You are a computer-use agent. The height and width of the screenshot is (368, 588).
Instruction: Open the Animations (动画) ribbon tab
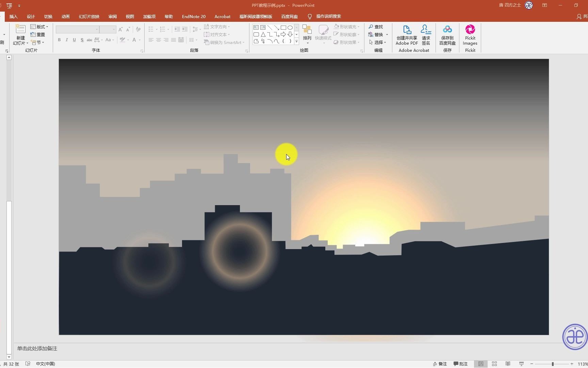click(x=66, y=16)
